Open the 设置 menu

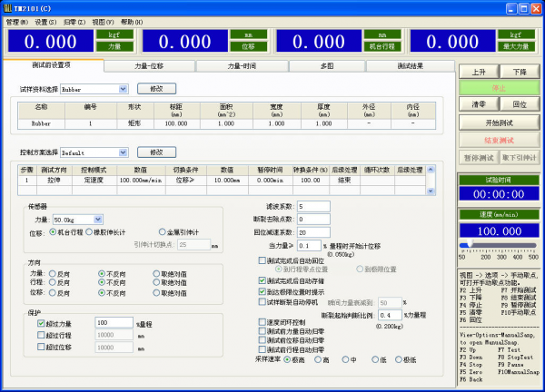(45, 21)
